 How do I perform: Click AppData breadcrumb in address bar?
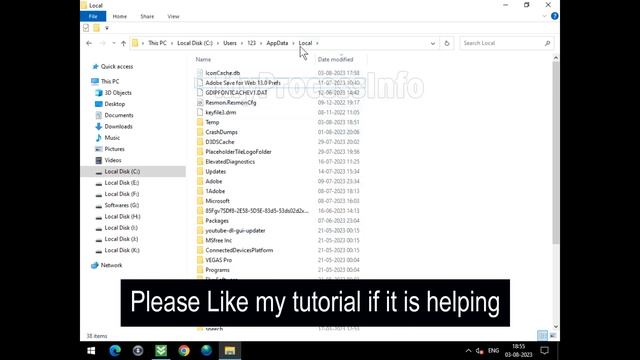[x=277, y=43]
